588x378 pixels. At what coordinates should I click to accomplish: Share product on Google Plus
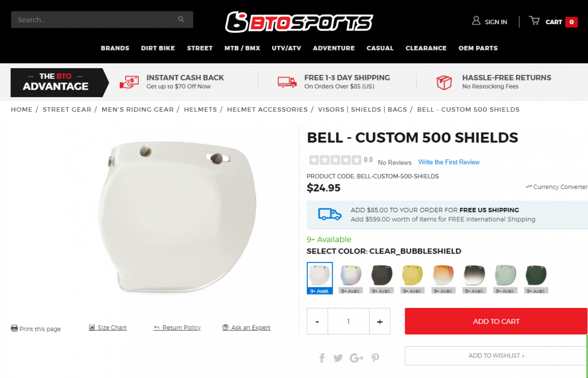pyautogui.click(x=356, y=358)
